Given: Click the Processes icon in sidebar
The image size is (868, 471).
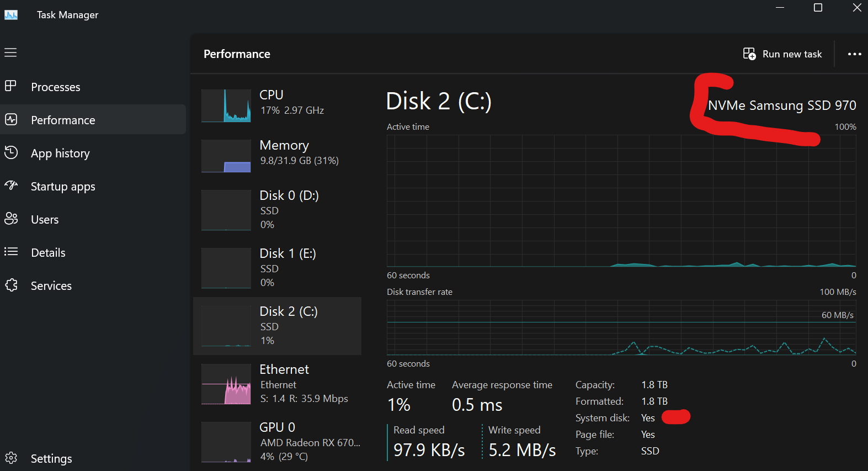Looking at the screenshot, I should [x=10, y=86].
